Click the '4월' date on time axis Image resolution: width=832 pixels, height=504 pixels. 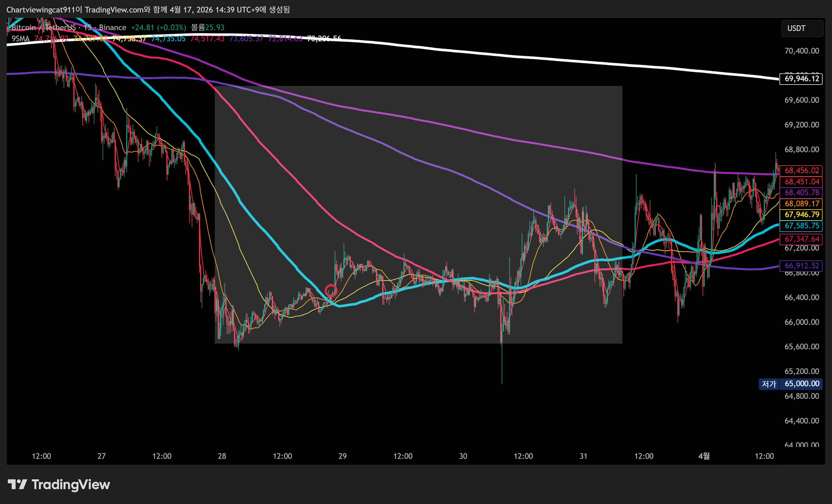pyautogui.click(x=704, y=456)
